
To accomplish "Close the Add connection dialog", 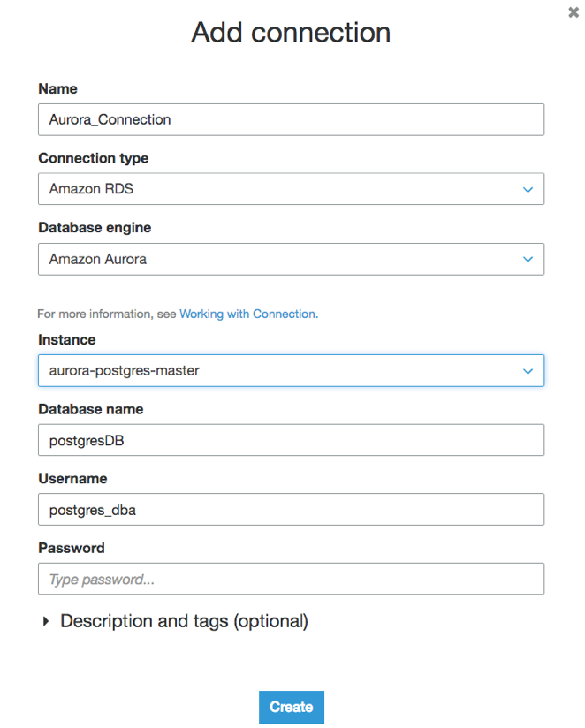I will 574,13.
